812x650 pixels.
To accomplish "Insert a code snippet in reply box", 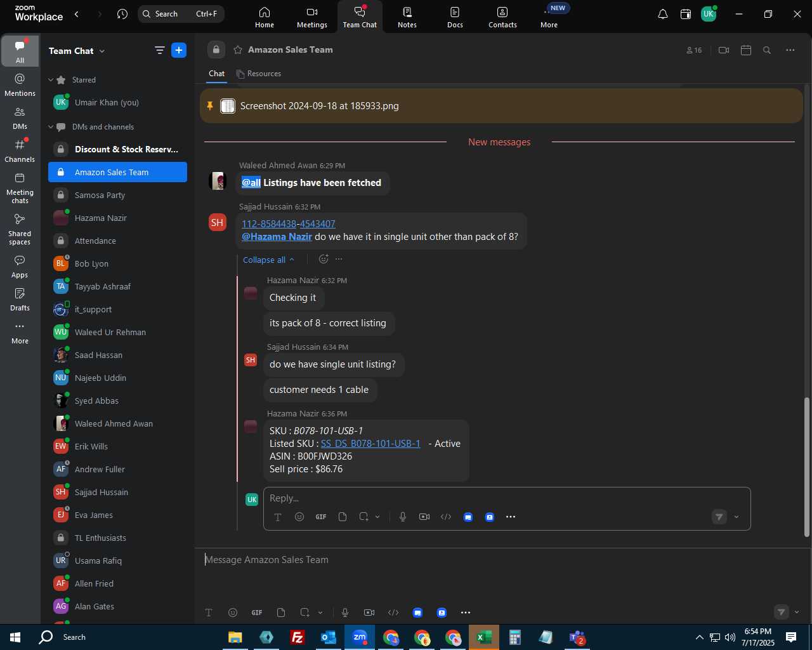I will point(446,517).
